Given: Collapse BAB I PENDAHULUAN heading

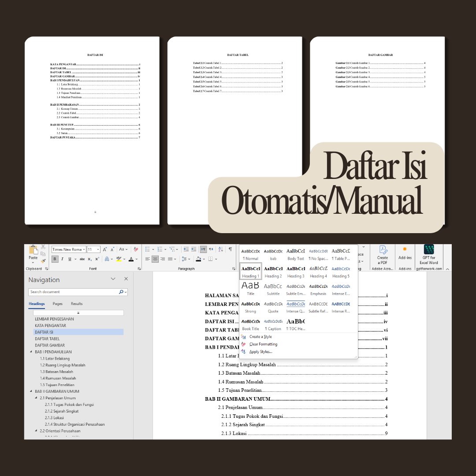Looking at the screenshot, I should tap(31, 352).
